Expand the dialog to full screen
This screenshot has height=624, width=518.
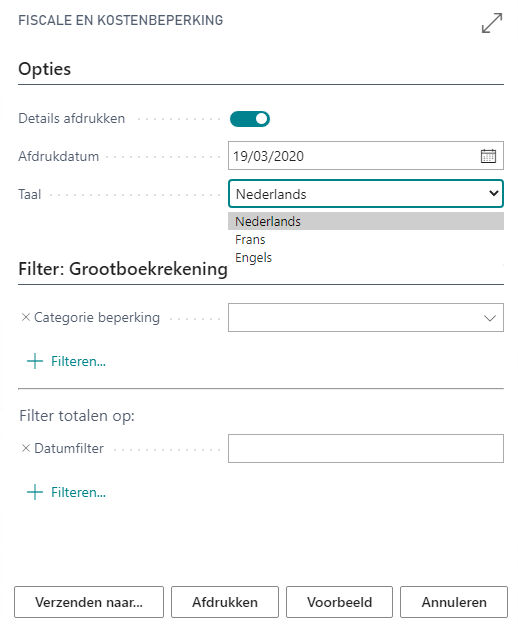click(492, 23)
